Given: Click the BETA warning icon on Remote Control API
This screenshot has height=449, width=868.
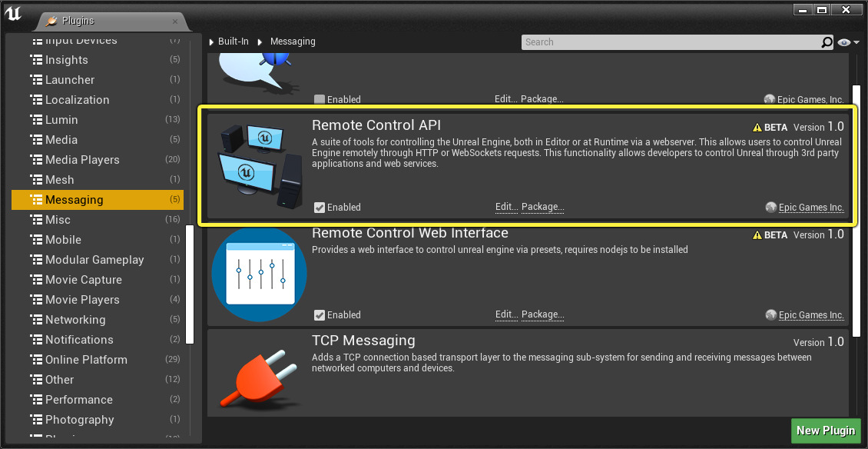Looking at the screenshot, I should click(x=757, y=128).
